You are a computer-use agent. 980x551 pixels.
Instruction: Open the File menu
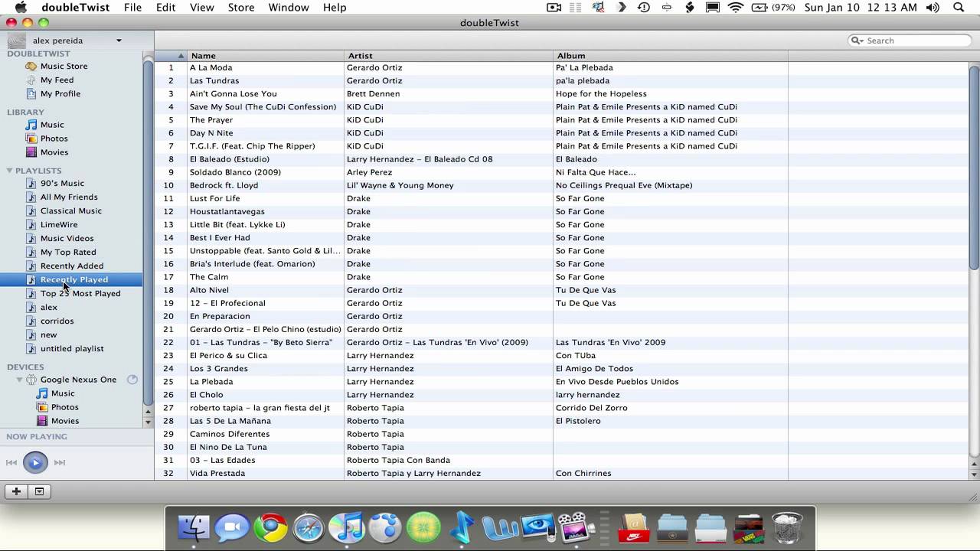132,8
